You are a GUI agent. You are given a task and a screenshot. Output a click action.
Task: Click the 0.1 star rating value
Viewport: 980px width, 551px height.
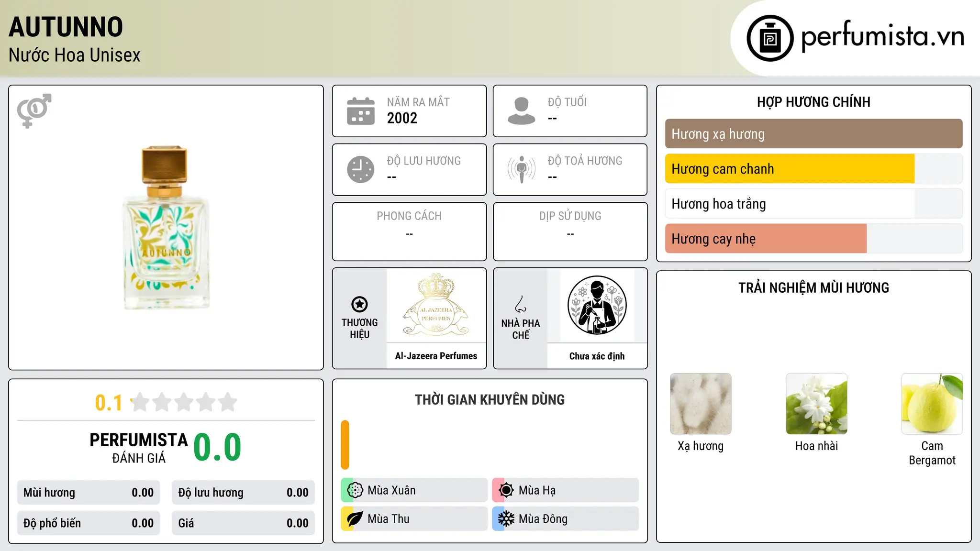[x=109, y=403]
